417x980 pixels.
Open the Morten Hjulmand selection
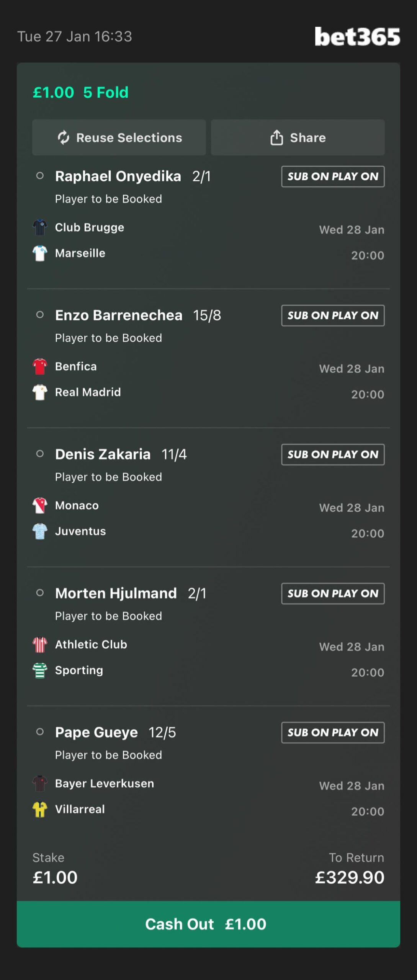point(116,593)
